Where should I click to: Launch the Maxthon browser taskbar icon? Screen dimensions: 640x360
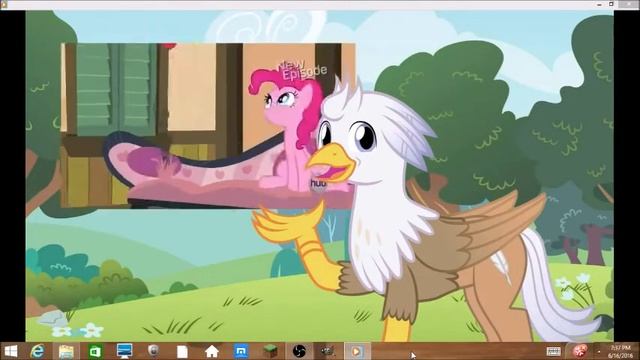tap(241, 351)
